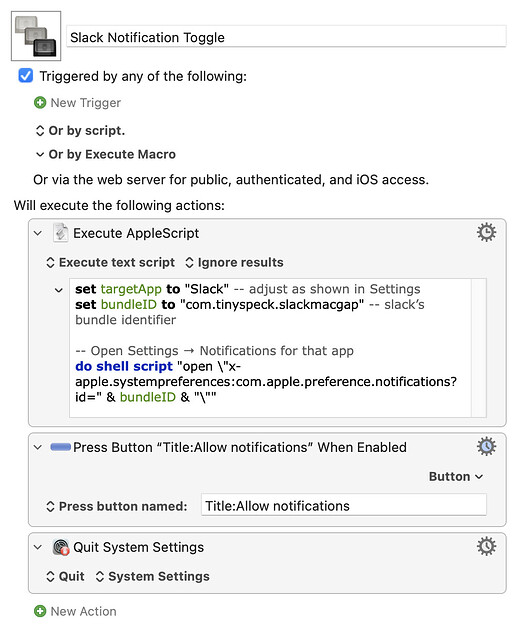
Task: Edit the Slack Notification Toggle name field
Action: (x=286, y=37)
